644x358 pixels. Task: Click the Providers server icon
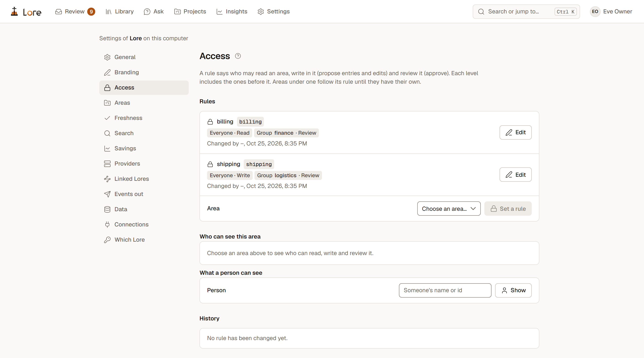107,164
